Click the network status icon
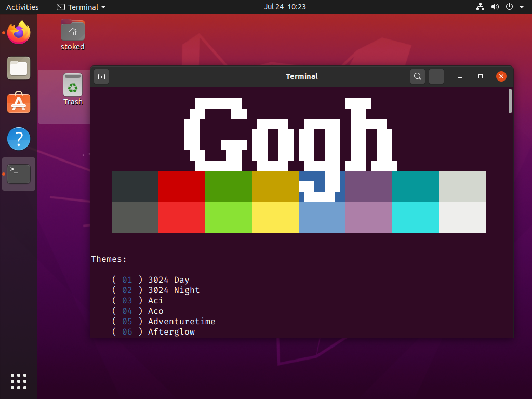Image resolution: width=532 pixels, height=399 pixels. coord(480,7)
